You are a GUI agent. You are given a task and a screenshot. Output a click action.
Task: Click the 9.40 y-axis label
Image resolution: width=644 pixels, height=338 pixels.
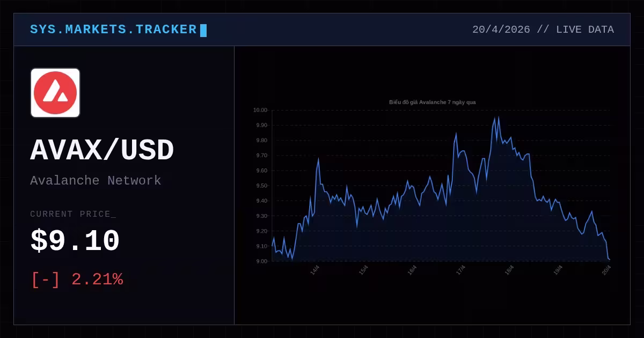coord(261,201)
